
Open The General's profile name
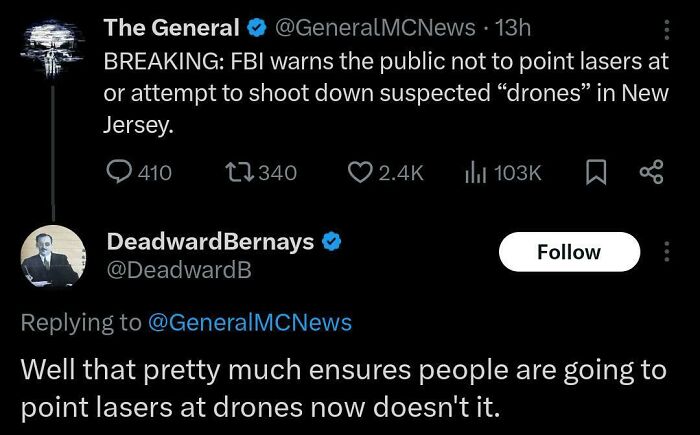[172, 28]
